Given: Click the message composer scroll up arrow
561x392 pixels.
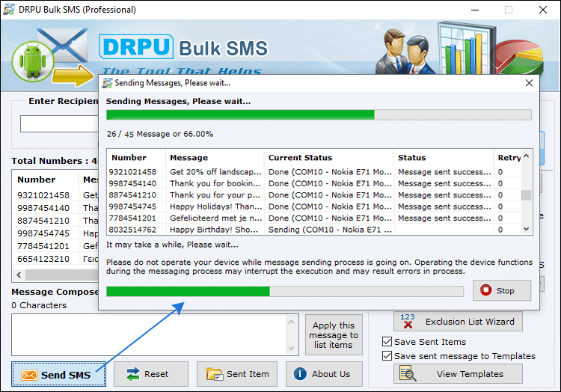Looking at the screenshot, I should [291, 322].
